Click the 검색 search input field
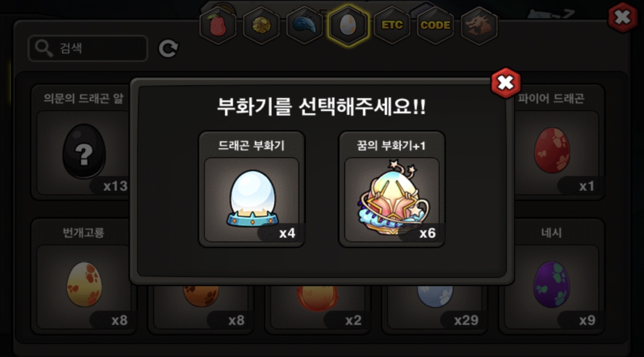Viewport: 644px width, 357px height. (x=88, y=48)
